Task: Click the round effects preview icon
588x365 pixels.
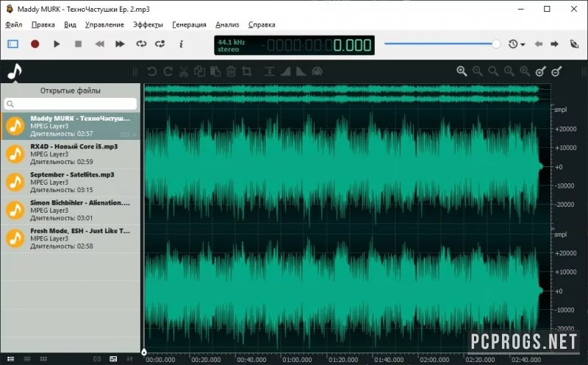Action: tap(318, 71)
